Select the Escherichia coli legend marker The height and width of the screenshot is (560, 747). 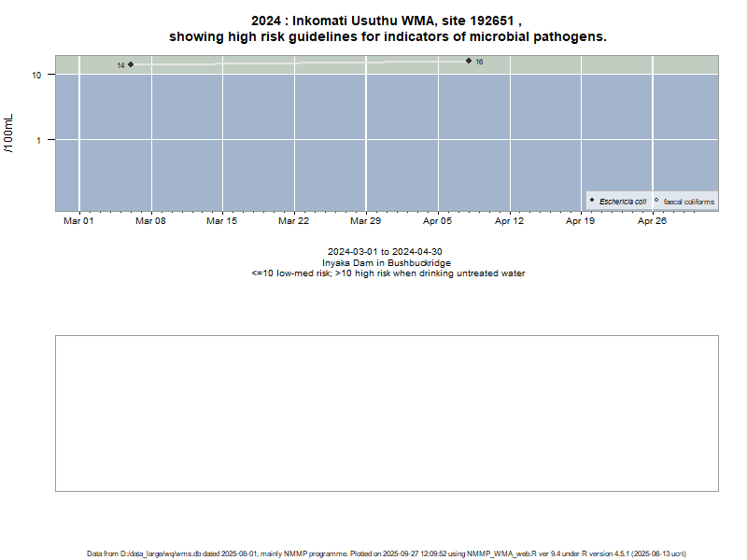(x=592, y=201)
